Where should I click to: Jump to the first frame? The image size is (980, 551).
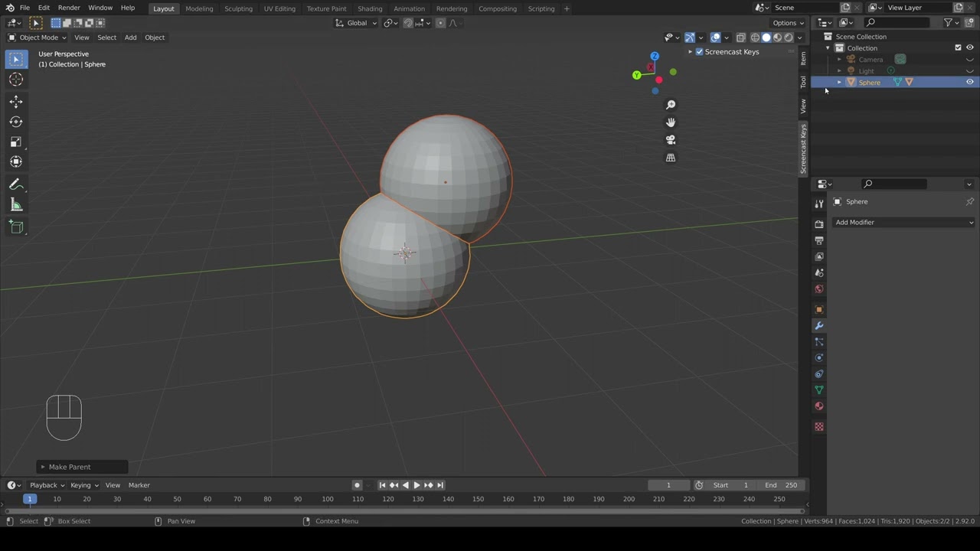click(x=383, y=485)
